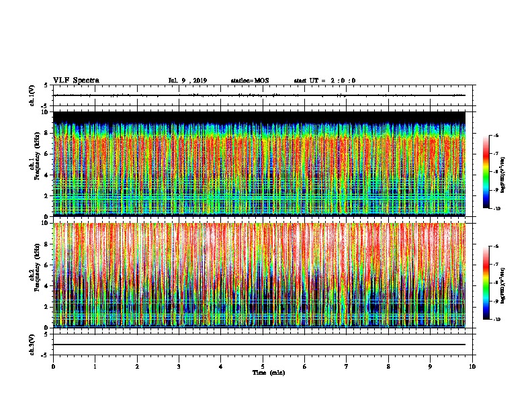Viewport: 532px width, 411px height.
Task: Click the "6" kHz tick of ch.1 spectrogram
Action: pyautogui.click(x=46, y=154)
